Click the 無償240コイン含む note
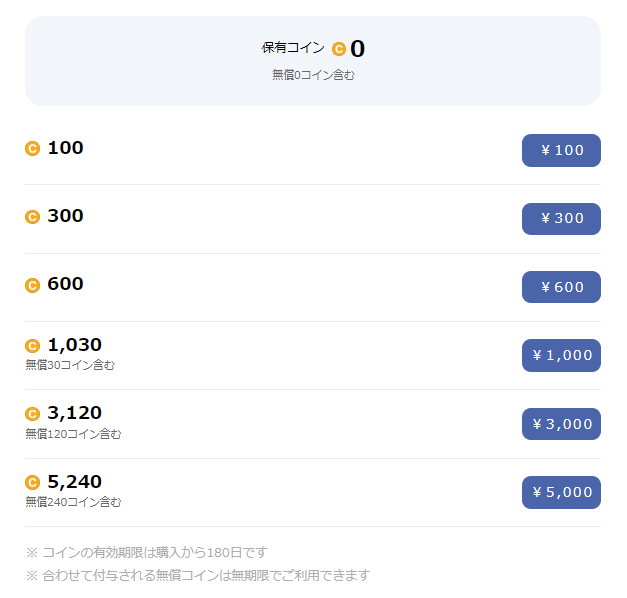The image size is (627, 598). [x=73, y=502]
